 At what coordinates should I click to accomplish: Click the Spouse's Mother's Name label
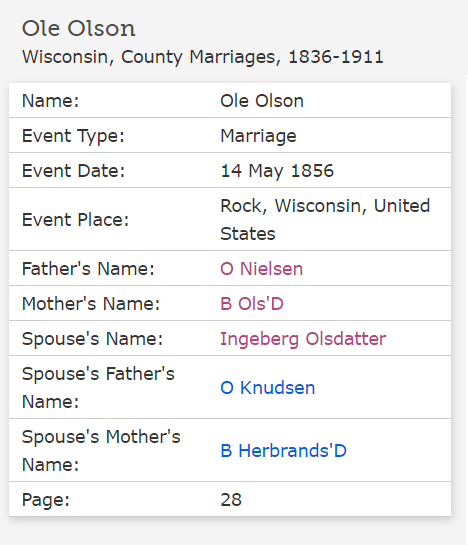pyautogui.click(x=101, y=450)
